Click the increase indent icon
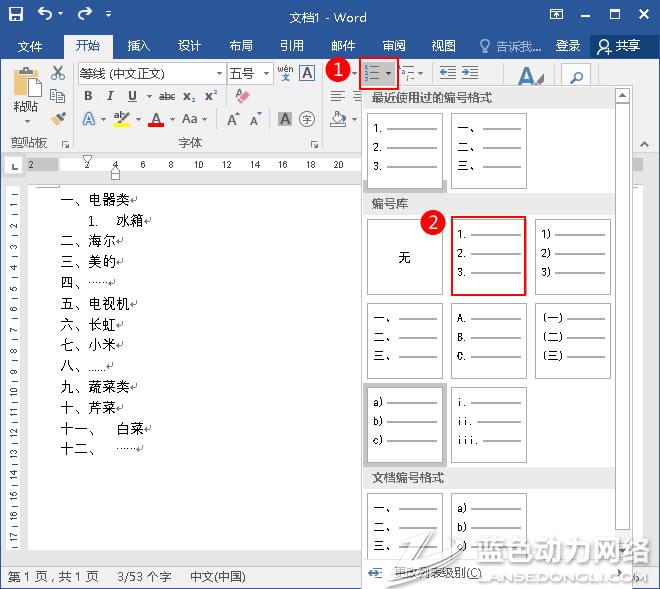 click(470, 73)
